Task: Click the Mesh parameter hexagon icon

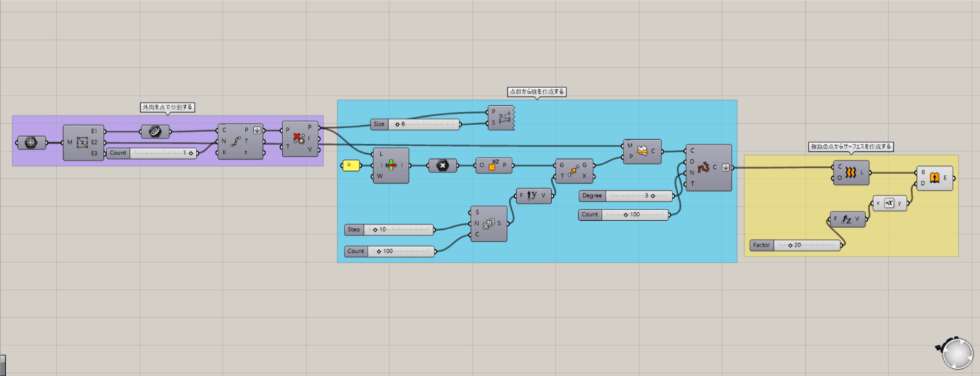Action: point(30,142)
